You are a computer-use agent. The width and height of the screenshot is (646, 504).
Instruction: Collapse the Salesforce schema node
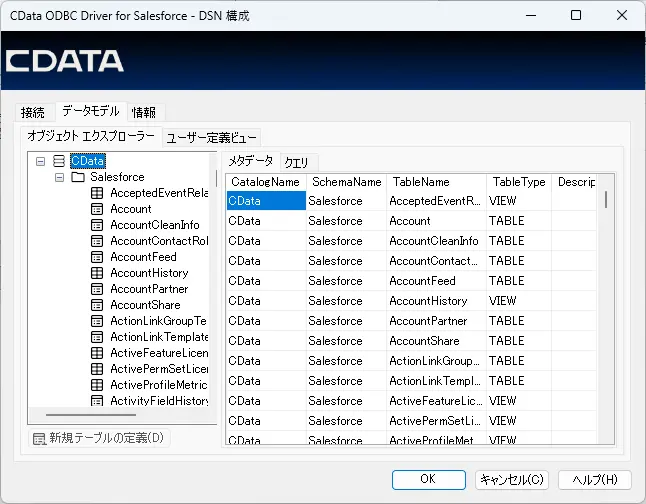click(x=59, y=177)
